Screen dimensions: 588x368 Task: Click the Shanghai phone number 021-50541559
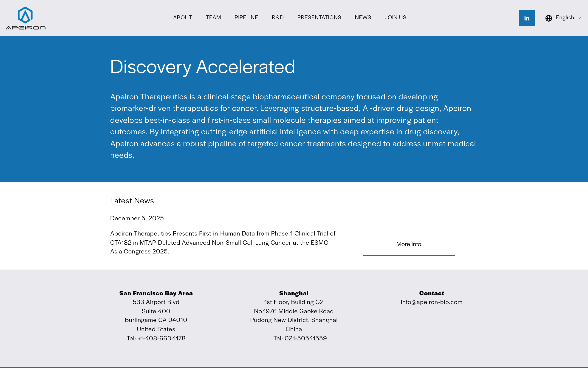(306, 338)
